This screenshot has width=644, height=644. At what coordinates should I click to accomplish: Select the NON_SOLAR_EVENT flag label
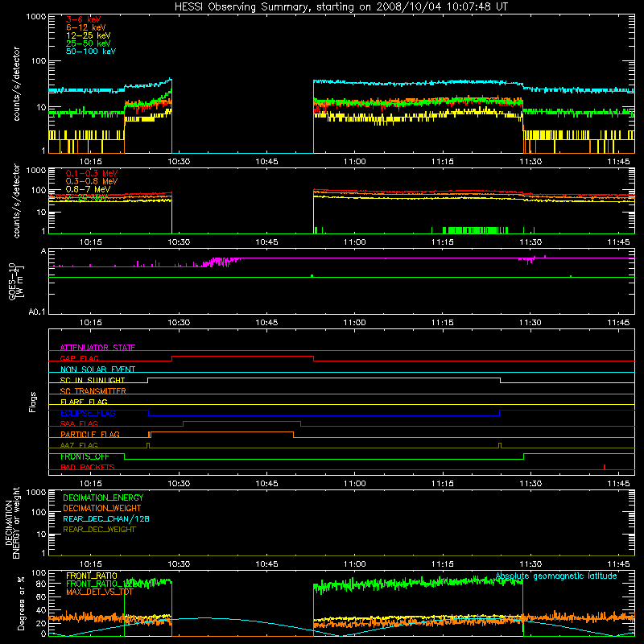tap(97, 369)
